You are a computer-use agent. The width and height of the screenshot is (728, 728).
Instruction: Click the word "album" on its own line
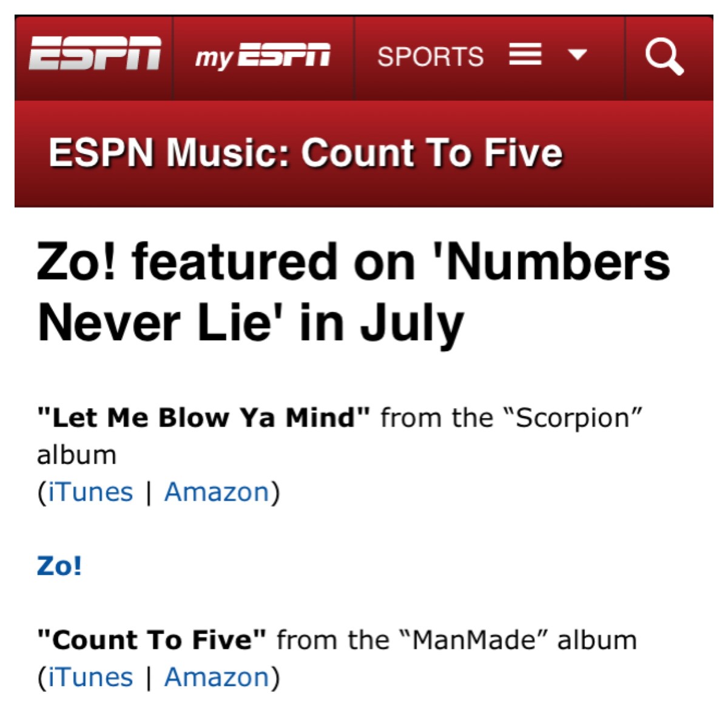pyautogui.click(x=76, y=455)
